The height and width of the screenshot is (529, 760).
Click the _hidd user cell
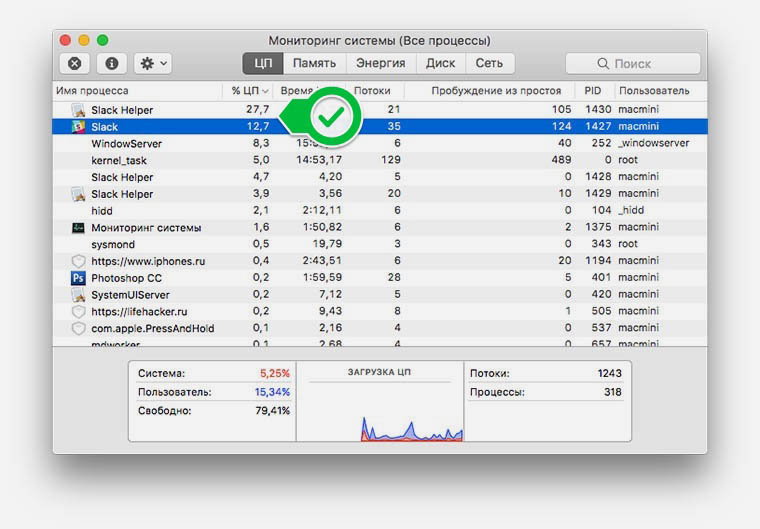(x=631, y=210)
